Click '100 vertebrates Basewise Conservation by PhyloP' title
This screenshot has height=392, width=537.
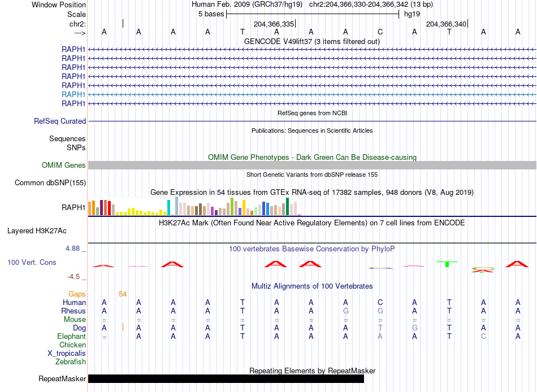coord(312,249)
